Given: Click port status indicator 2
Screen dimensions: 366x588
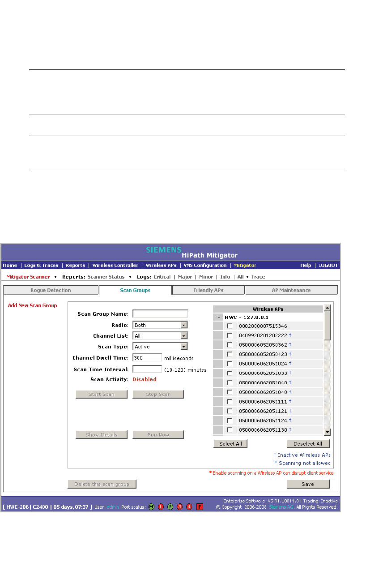Looking at the screenshot, I should [x=170, y=507].
